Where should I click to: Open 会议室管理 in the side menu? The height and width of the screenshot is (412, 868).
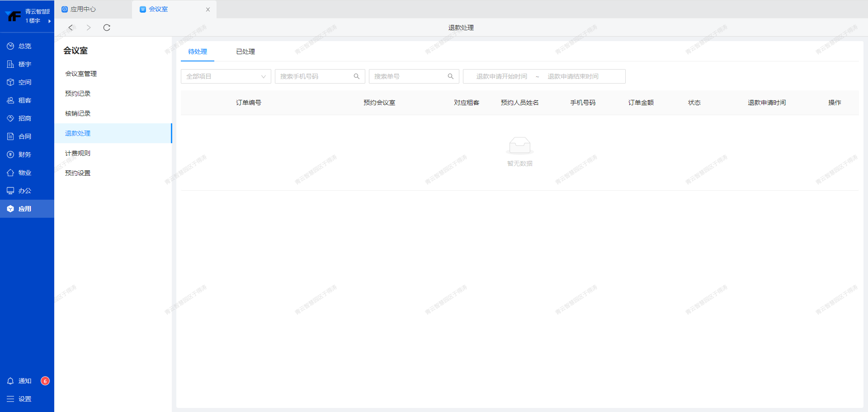[81, 74]
